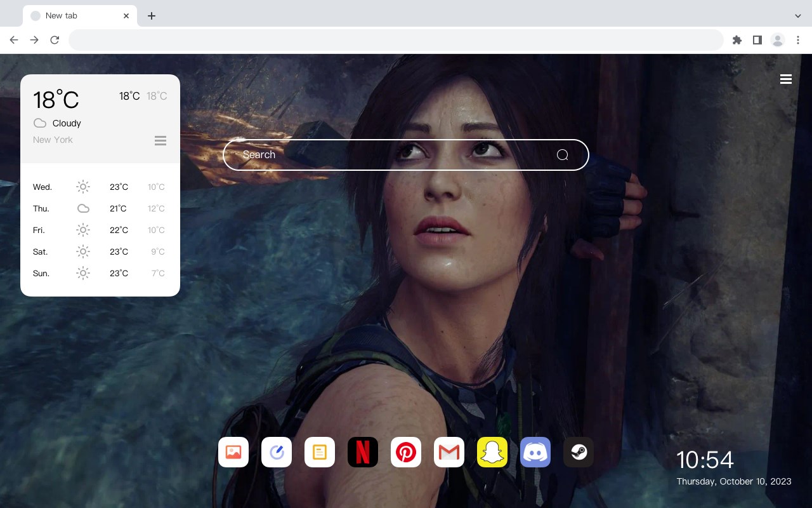Open the Chrome profile avatar
Screen dimensions: 812x508
778,40
